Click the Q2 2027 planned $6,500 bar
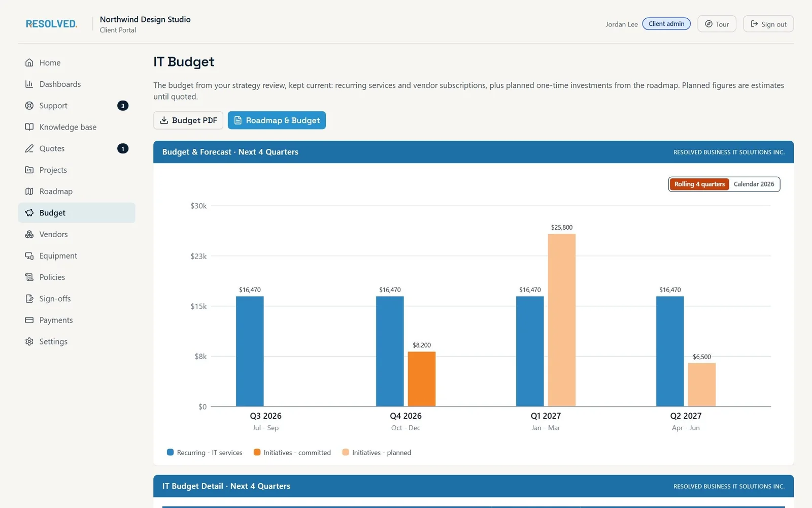Viewport: 812px width, 508px height. pos(702,385)
